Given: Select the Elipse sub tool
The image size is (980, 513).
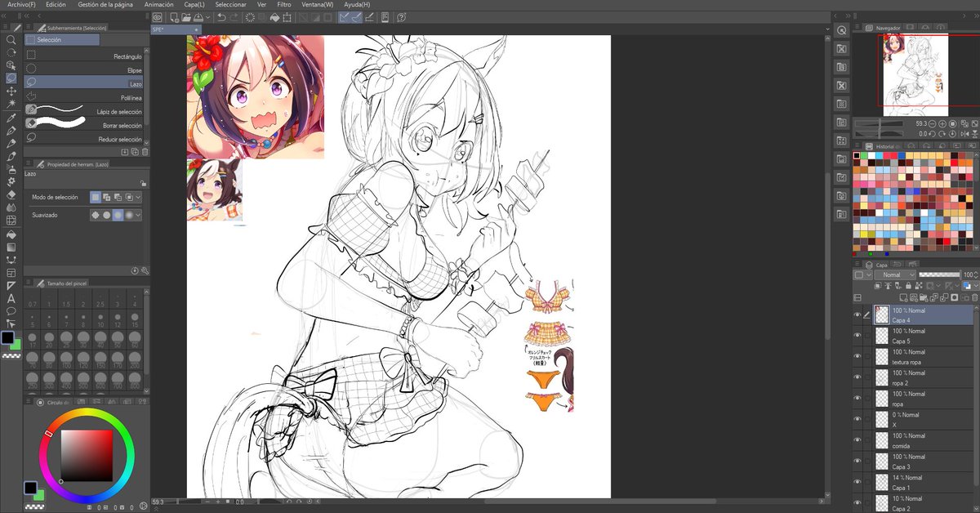Looking at the screenshot, I should (85, 70).
